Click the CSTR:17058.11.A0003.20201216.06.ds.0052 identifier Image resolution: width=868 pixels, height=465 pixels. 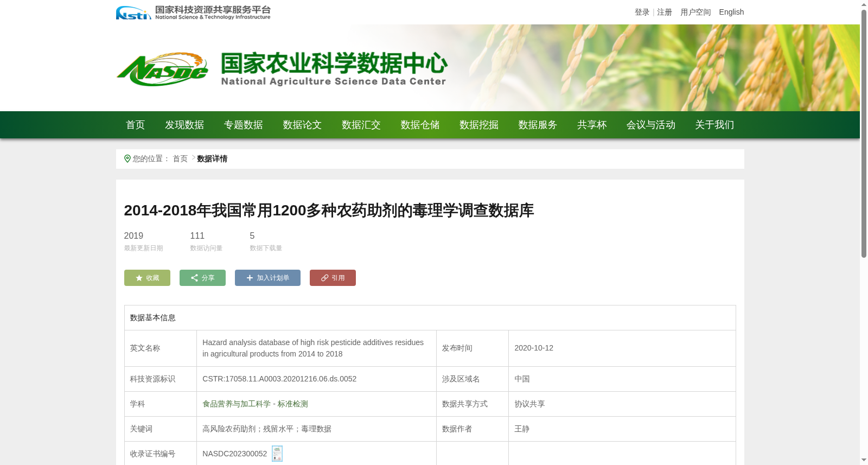[279, 379]
